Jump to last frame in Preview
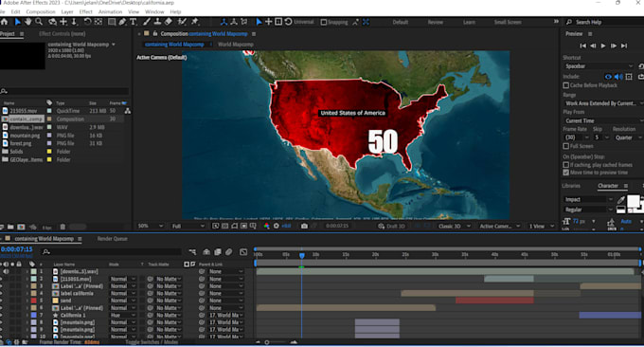The image size is (644, 347). (624, 46)
